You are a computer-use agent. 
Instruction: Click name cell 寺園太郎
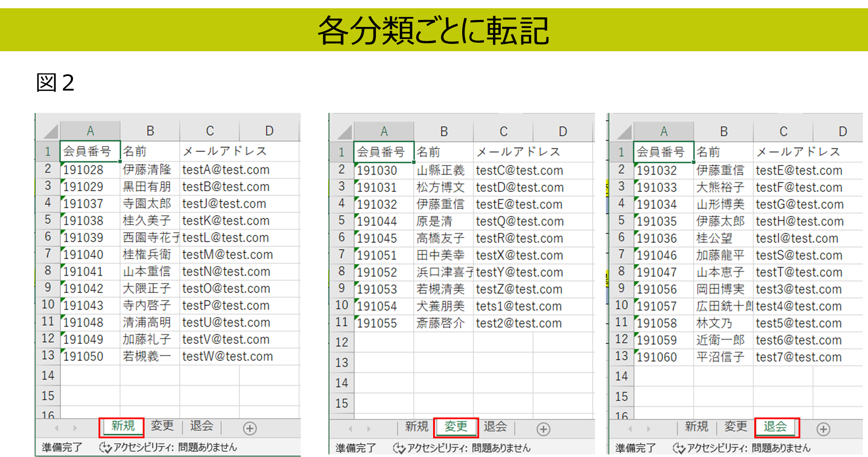(x=150, y=204)
